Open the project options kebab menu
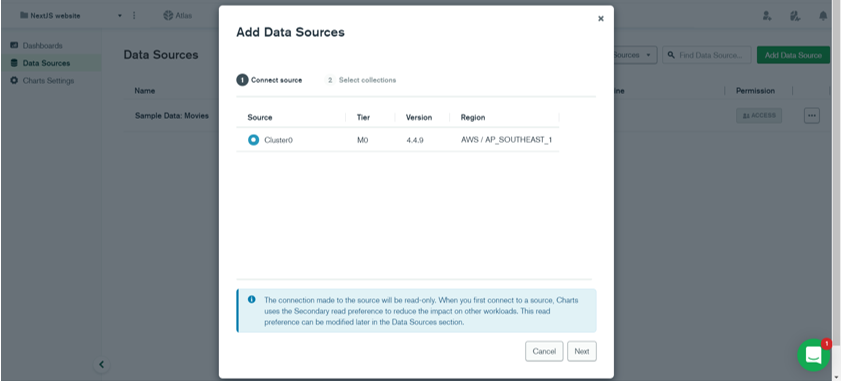 pos(134,16)
